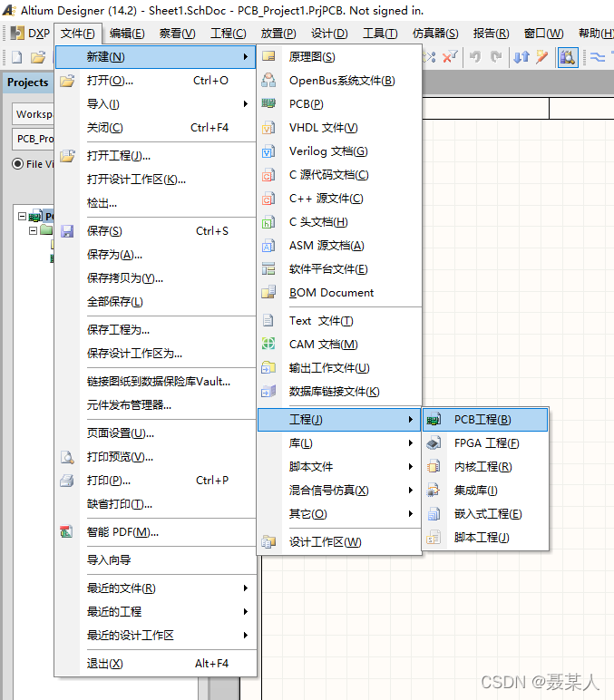
Task: Open the 设计(D) menu
Action: 329,34
